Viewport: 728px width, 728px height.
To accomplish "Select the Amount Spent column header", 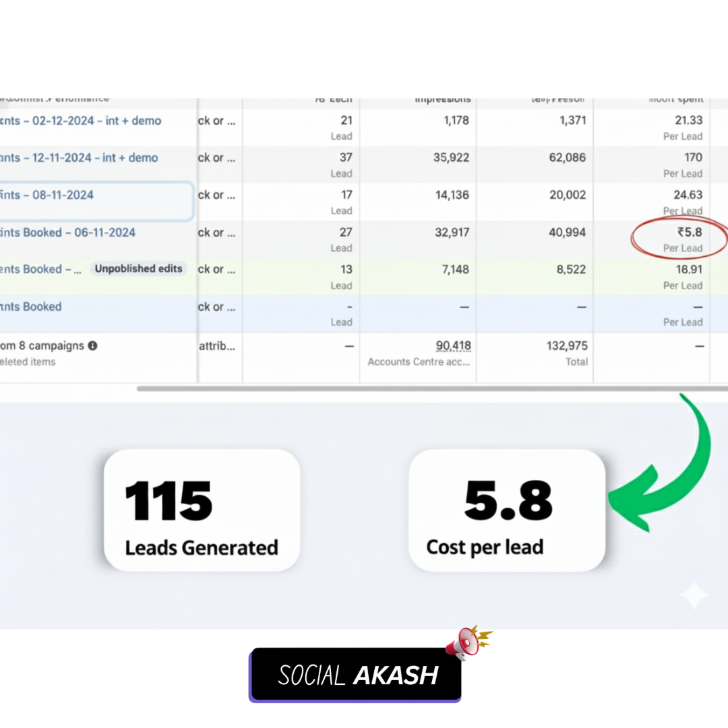I will click(676, 98).
